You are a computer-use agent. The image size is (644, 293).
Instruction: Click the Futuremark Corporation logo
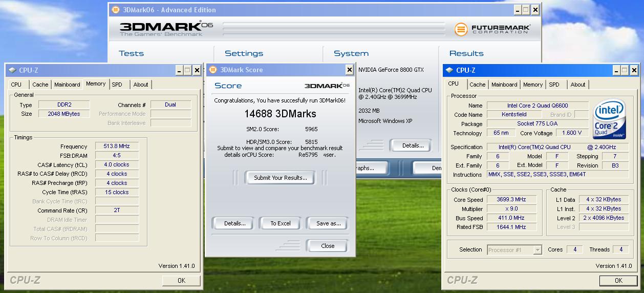pos(492,29)
